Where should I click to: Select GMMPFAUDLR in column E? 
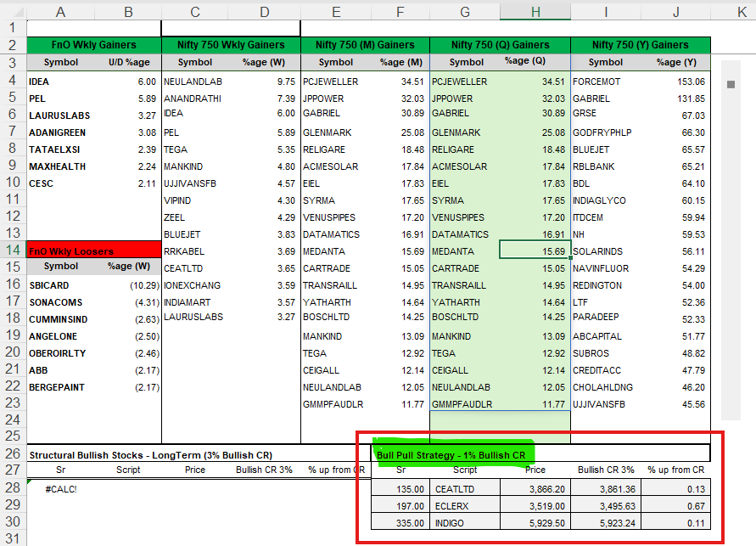pos(336,404)
